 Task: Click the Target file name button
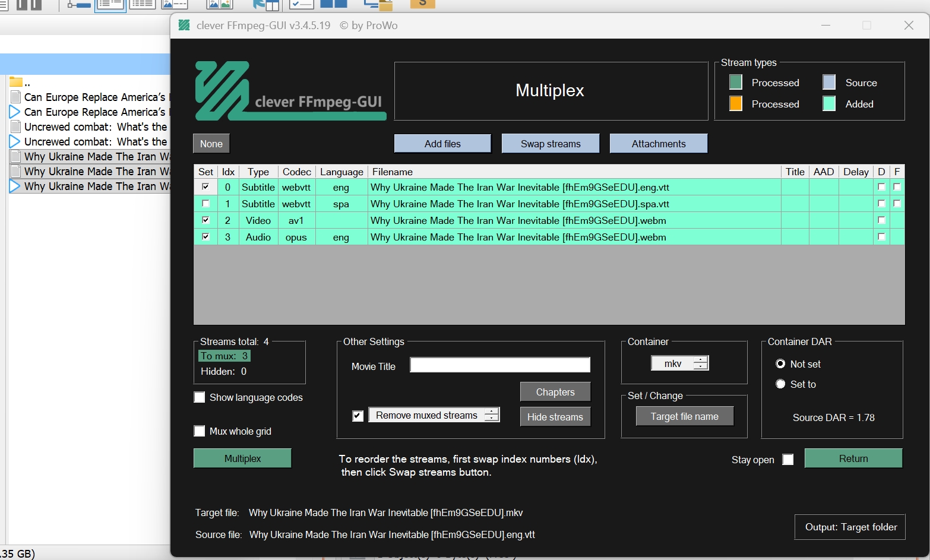click(684, 416)
